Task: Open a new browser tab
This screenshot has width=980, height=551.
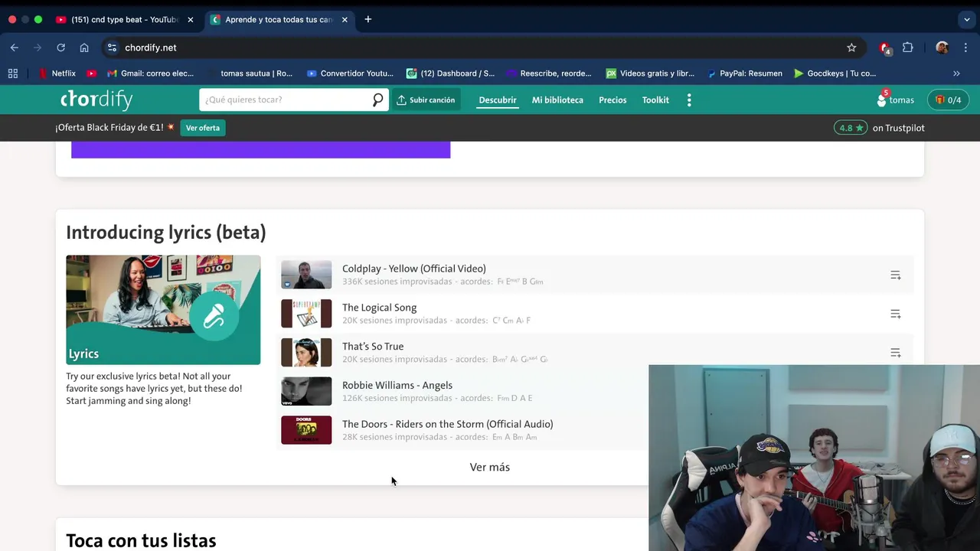Action: [368, 19]
